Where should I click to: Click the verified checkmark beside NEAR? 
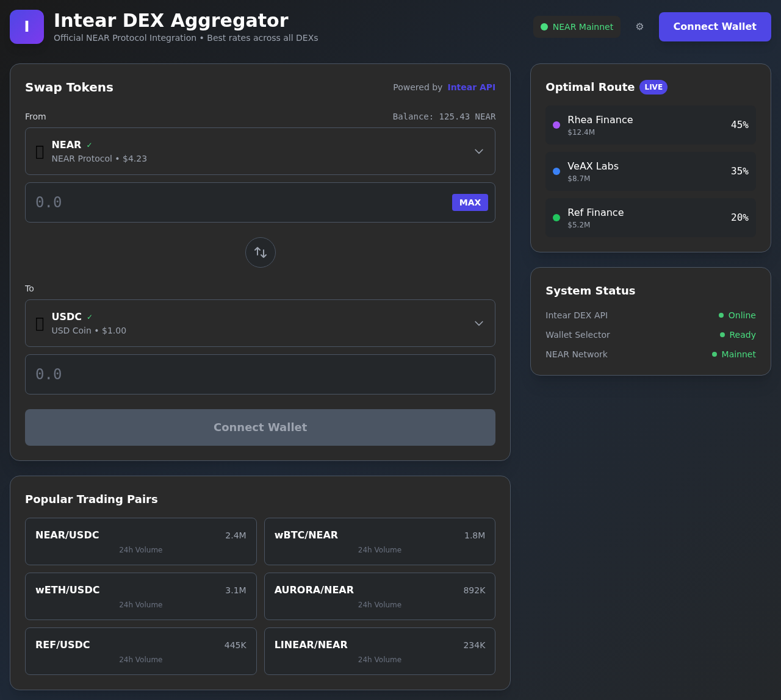click(x=89, y=145)
